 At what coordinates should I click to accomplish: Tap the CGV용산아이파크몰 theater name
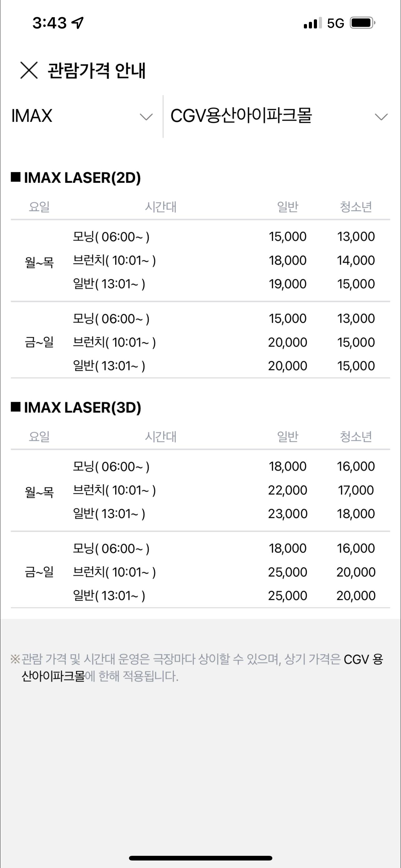tap(241, 116)
